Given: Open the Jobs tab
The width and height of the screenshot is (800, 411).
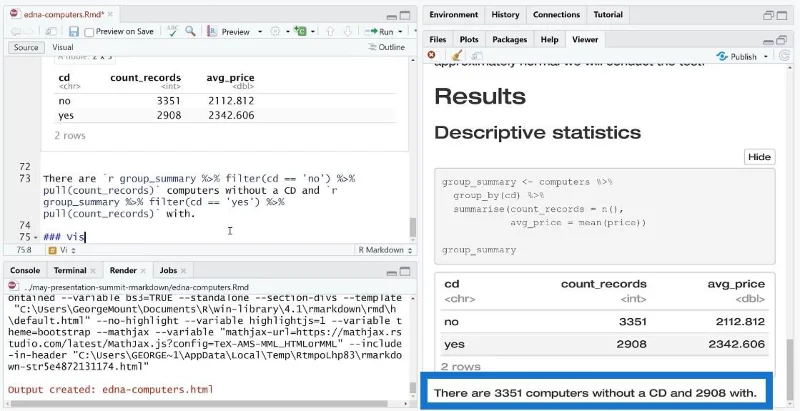Looking at the screenshot, I should [168, 271].
